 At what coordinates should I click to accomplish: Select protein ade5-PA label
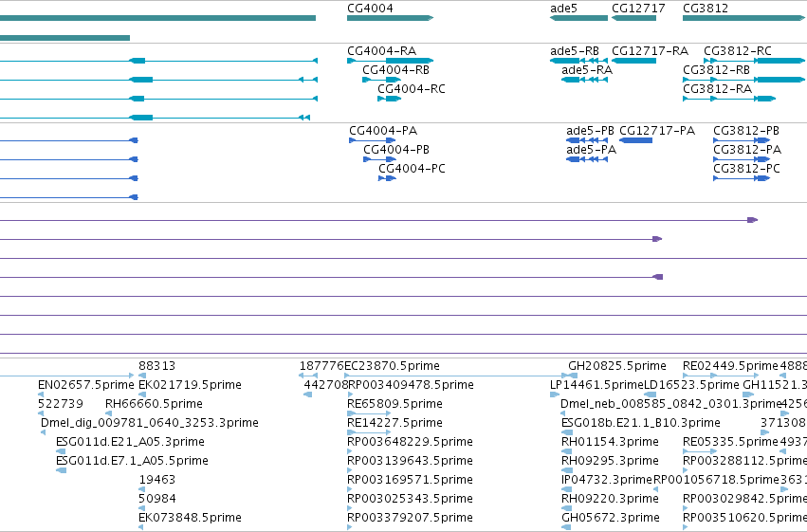point(591,150)
